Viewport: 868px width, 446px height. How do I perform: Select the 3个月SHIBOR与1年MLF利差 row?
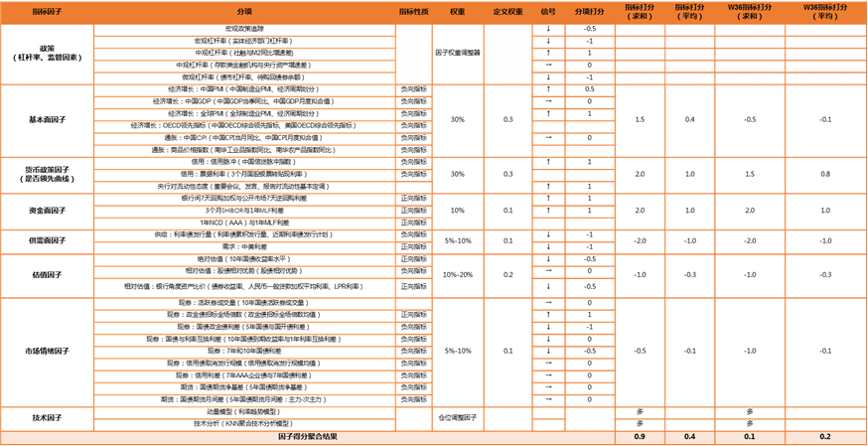tap(244, 211)
